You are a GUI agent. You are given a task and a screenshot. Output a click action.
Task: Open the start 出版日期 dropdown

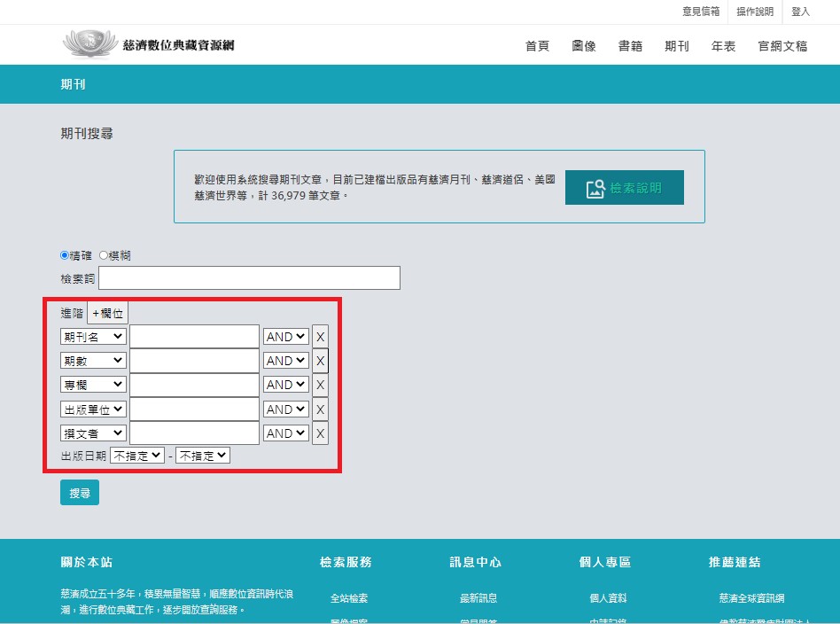[x=137, y=456]
